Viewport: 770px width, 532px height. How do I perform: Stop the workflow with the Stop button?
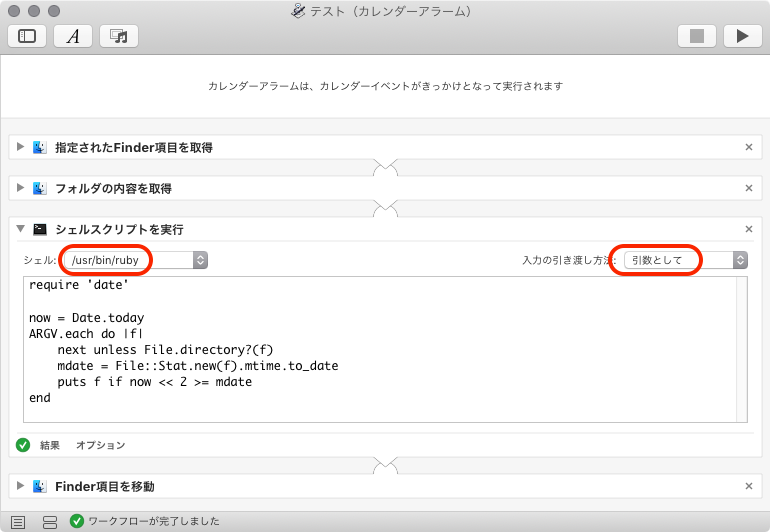(697, 36)
